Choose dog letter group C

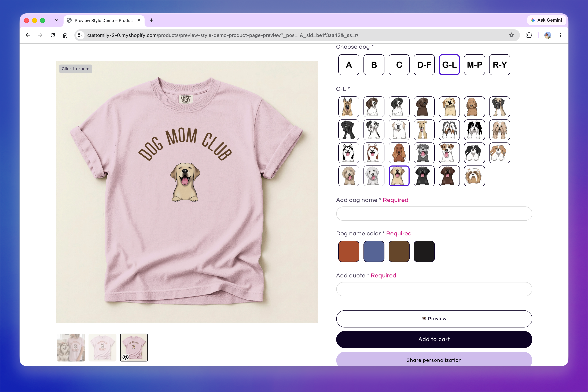point(399,65)
